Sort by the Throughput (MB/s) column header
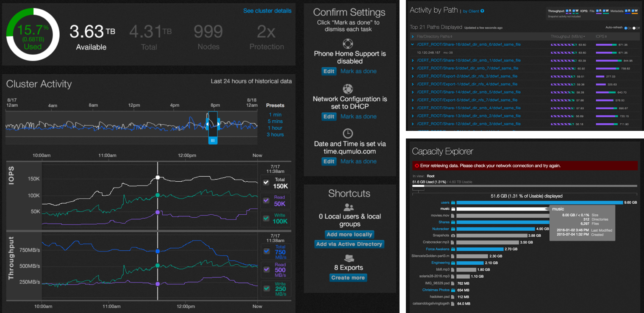644x313 pixels. [567, 37]
